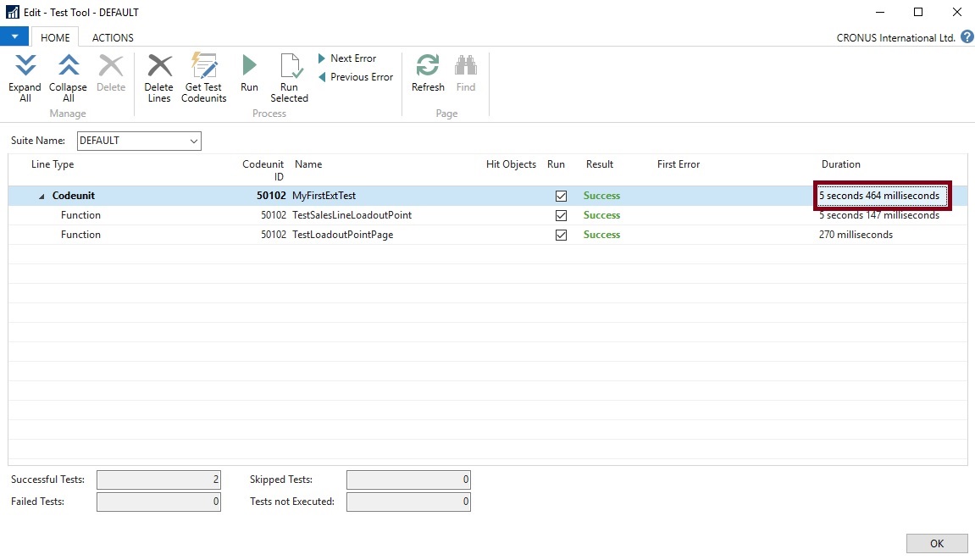Switch to the ACTIONS tab
This screenshot has width=975, height=560.
(113, 37)
